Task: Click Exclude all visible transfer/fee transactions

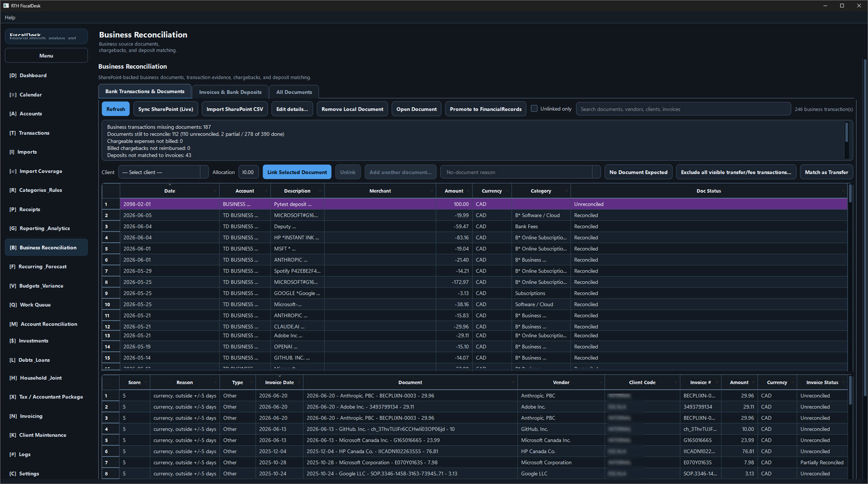Action: [736, 172]
